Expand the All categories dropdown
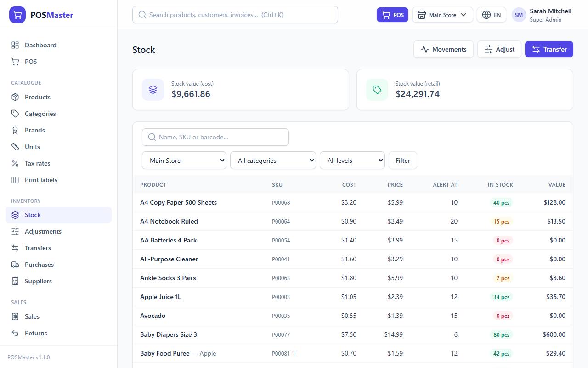Screen dimensions: 588x368 [273, 161]
